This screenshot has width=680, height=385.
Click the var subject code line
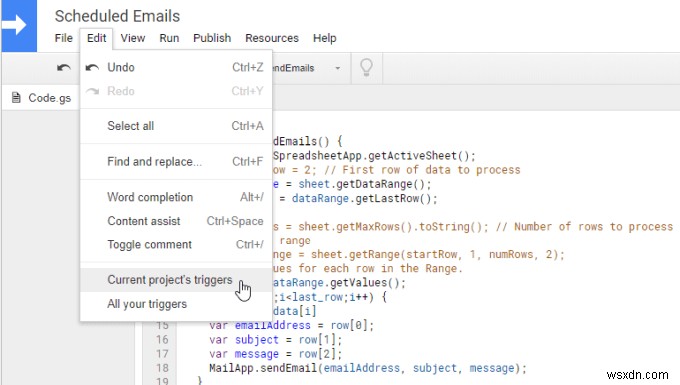coord(275,339)
